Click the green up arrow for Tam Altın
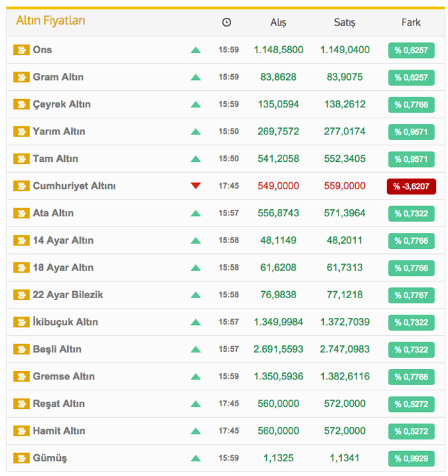The height and width of the screenshot is (476, 448). point(196,159)
